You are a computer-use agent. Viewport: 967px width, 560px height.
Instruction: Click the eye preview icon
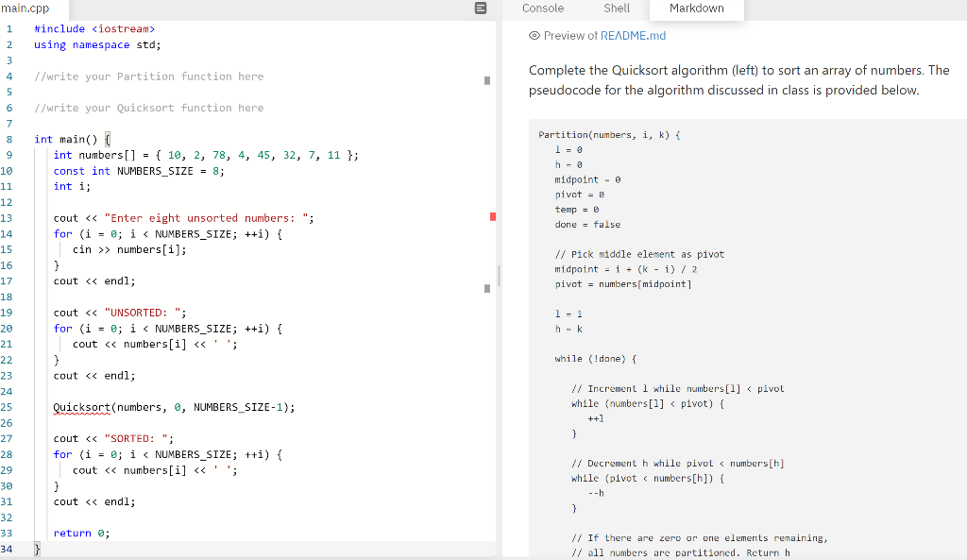[534, 36]
